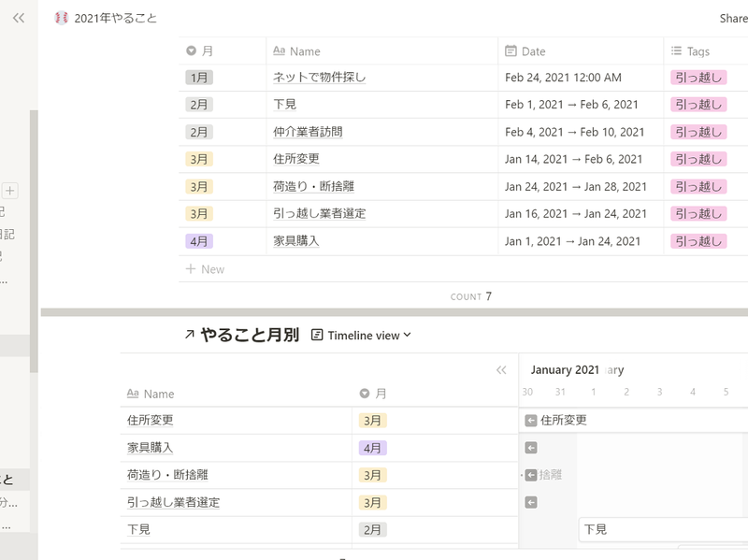Collapse the left sidebar with double chevron
The height and width of the screenshot is (560, 748).
click(x=19, y=18)
